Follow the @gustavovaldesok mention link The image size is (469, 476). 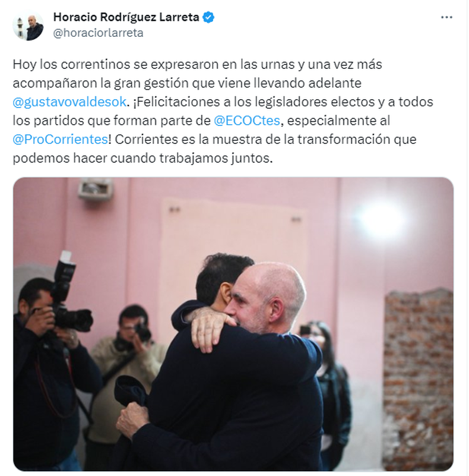tap(69, 102)
